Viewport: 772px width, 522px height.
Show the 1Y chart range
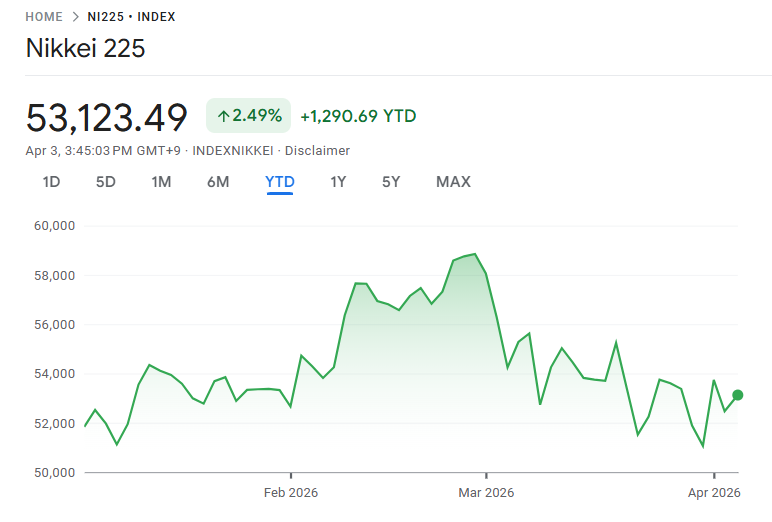pos(338,182)
